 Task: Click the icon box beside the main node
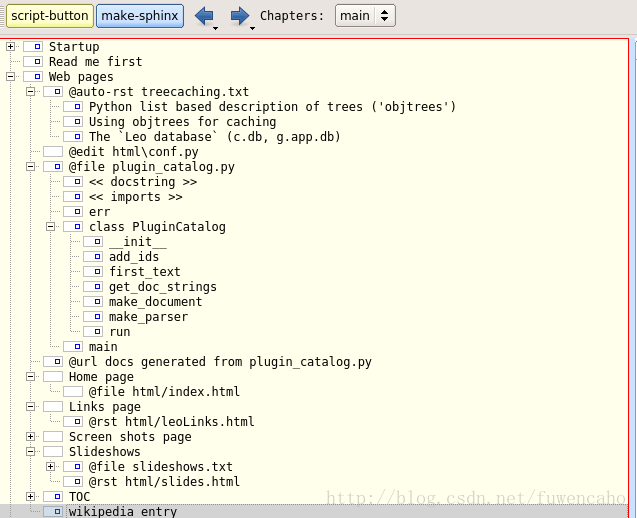tap(73, 347)
